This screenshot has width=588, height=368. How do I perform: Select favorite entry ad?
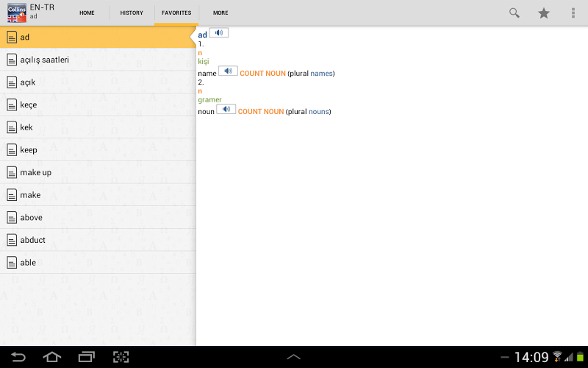pos(98,38)
